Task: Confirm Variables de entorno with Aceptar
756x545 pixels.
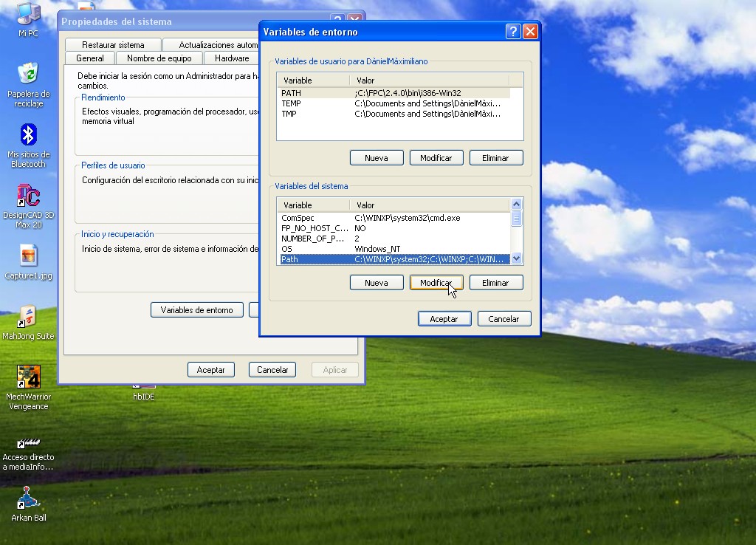Action: point(444,319)
